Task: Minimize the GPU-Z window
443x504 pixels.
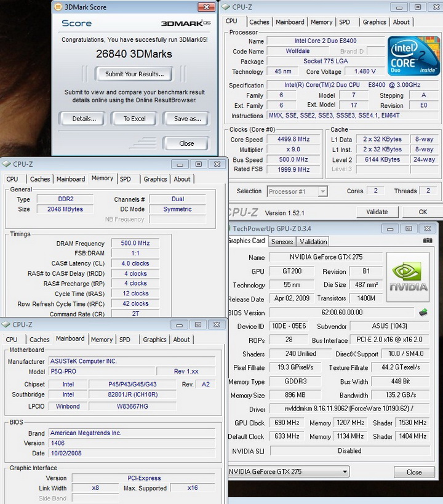Action: [x=390, y=228]
